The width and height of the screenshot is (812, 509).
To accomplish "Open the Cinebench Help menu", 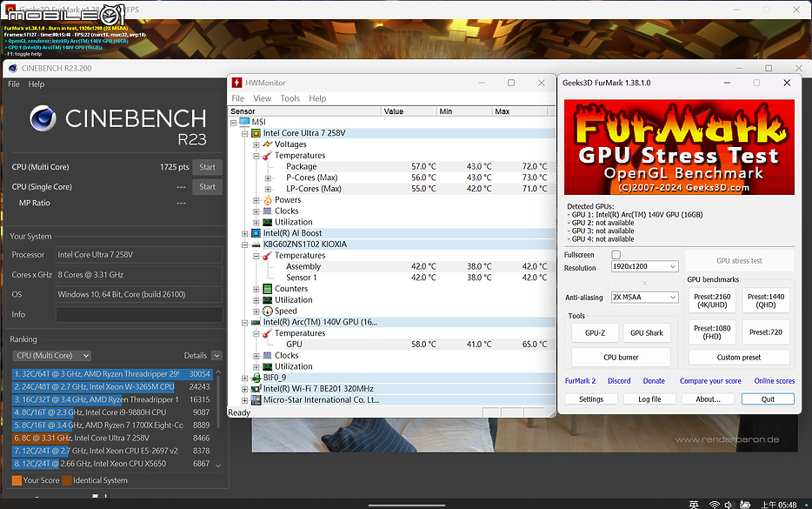I will point(37,84).
